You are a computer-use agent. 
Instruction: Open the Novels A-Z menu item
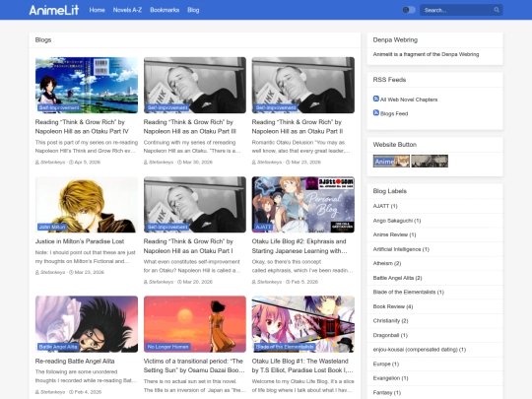coord(127,10)
